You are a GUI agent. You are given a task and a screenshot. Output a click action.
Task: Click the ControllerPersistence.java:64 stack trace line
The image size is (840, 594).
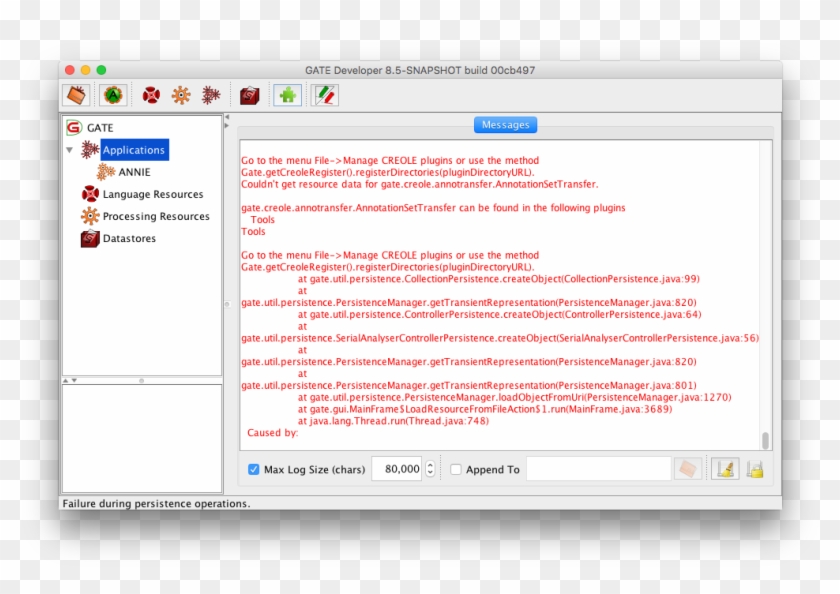(x=499, y=314)
